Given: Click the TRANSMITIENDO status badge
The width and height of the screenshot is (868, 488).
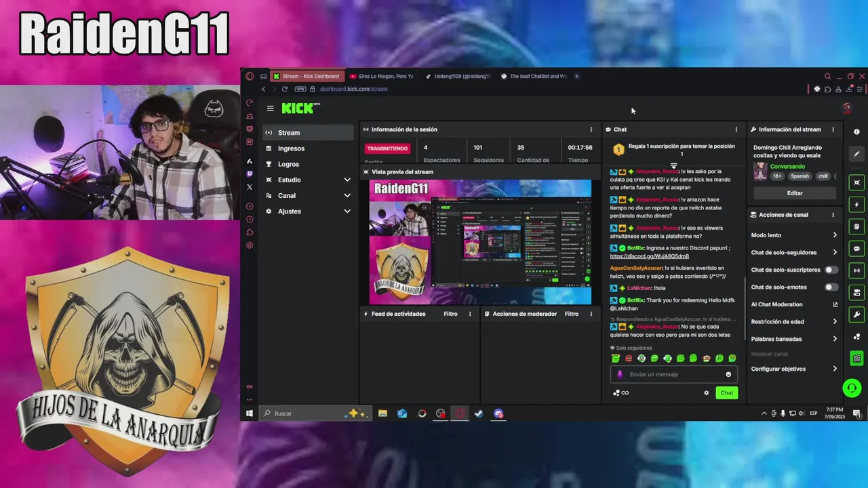Looking at the screenshot, I should coord(388,148).
